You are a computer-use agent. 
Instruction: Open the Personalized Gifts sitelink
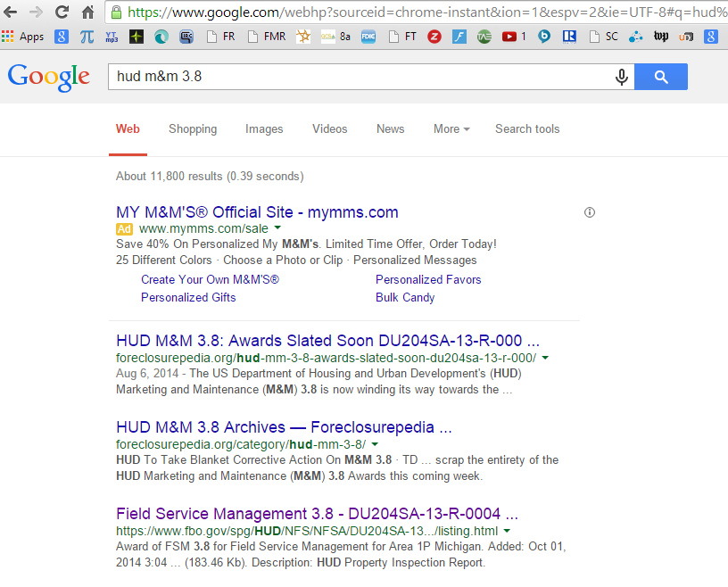pos(188,297)
